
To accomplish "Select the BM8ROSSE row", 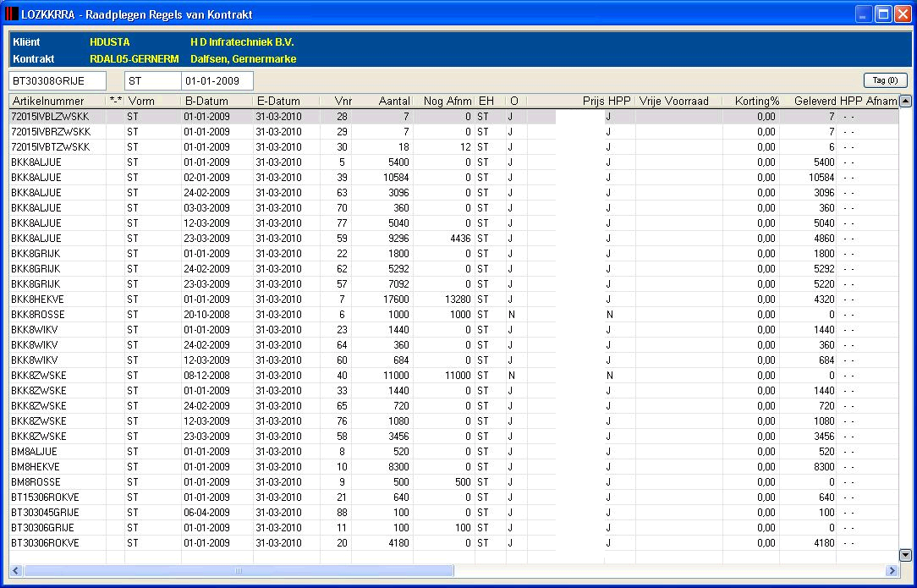I will [x=453, y=481].
